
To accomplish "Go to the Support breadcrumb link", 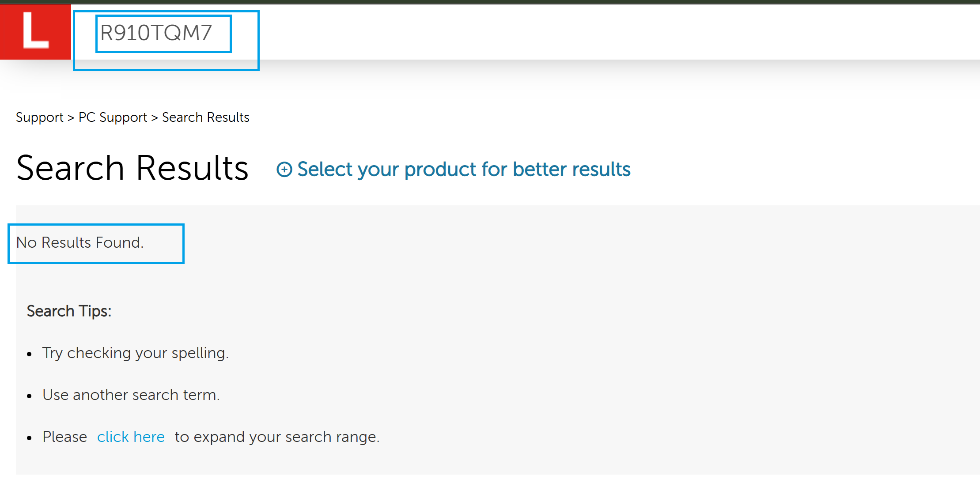I will point(40,117).
